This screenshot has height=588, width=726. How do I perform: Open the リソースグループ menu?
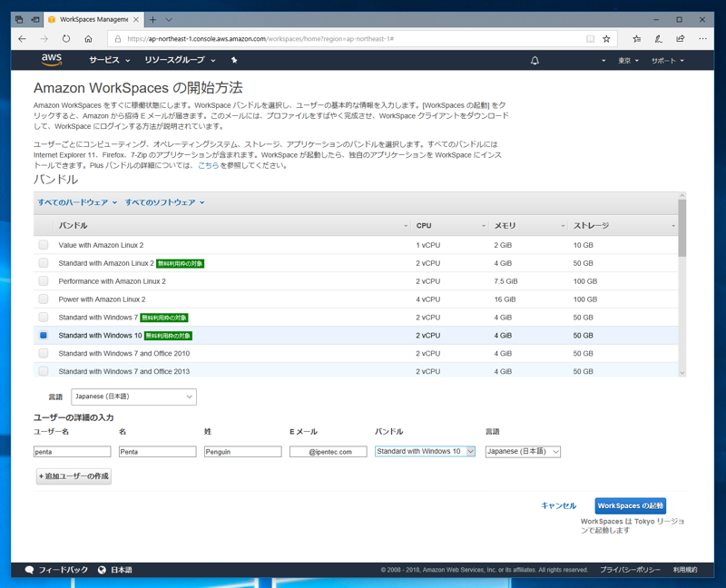tap(180, 60)
